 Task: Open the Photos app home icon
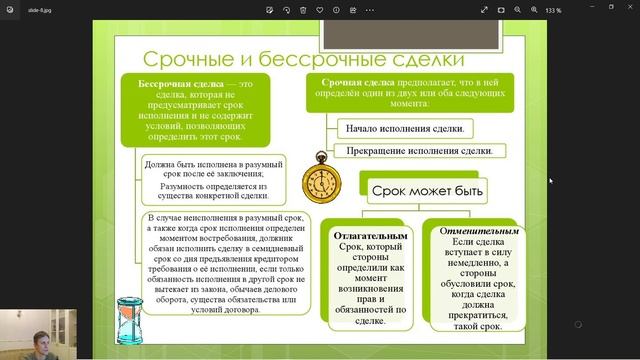[10, 10]
